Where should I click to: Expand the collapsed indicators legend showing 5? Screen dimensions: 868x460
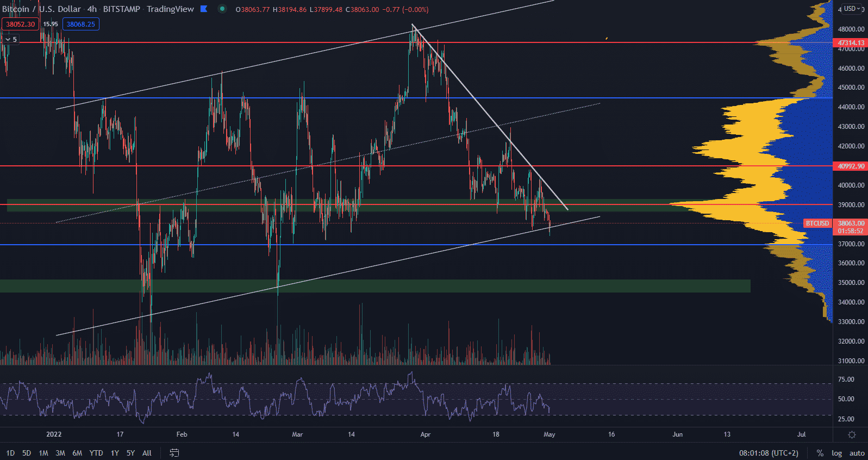11,39
